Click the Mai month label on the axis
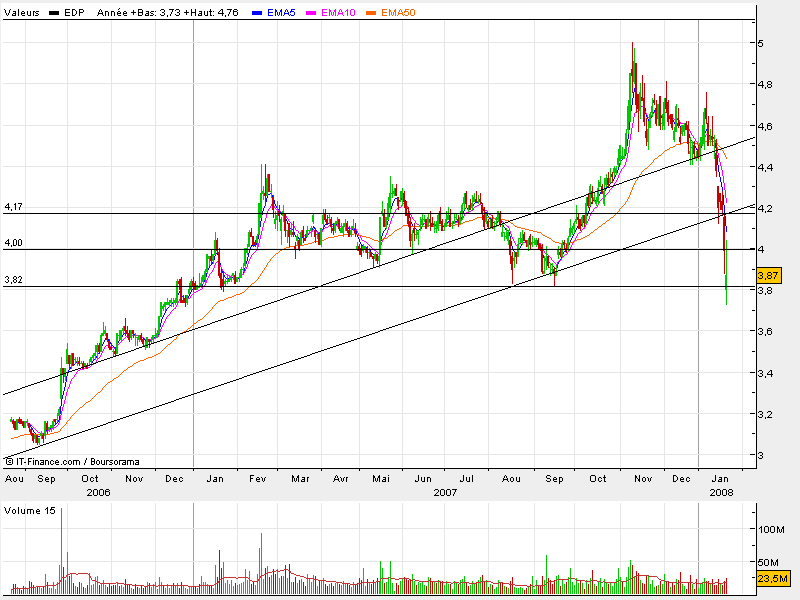The height and width of the screenshot is (600, 800). (381, 479)
